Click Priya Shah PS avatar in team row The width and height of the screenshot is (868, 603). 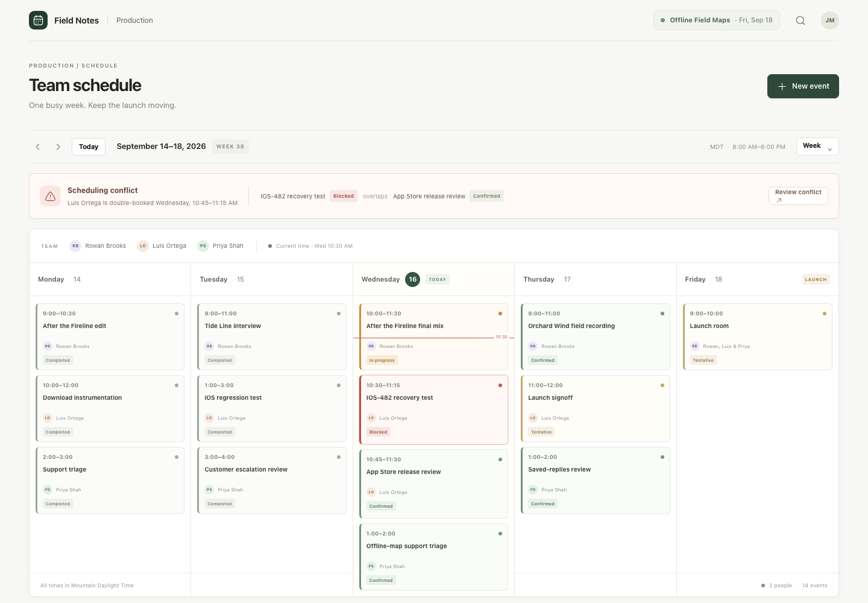(203, 246)
